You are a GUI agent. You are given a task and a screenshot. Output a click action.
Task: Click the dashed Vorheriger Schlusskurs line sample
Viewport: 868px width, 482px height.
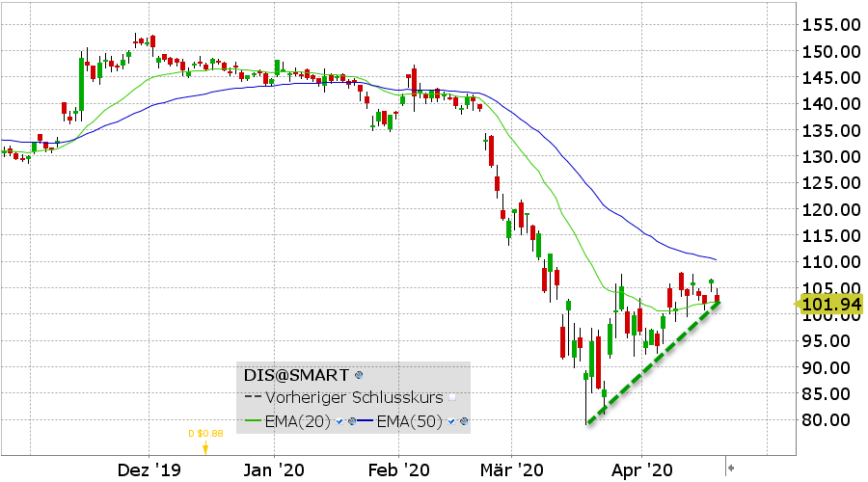[x=253, y=397]
